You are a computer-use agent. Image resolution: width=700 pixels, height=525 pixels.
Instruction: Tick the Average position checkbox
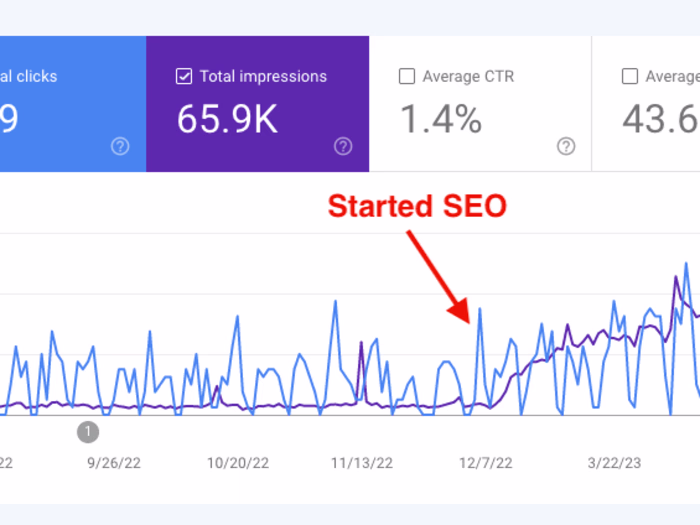click(629, 76)
